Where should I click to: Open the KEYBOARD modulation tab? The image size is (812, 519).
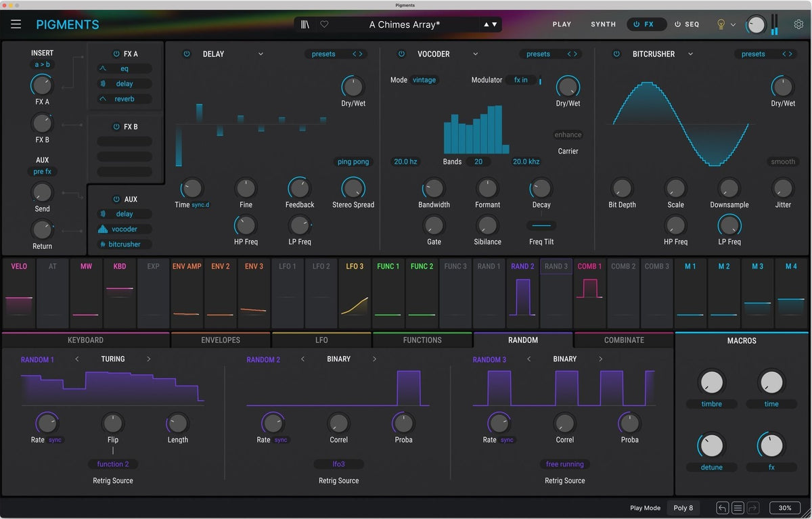pyautogui.click(x=85, y=340)
